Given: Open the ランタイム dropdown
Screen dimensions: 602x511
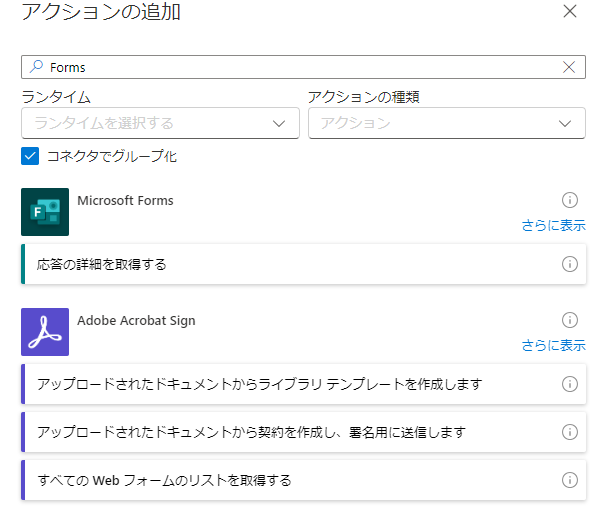Looking at the screenshot, I should (160, 123).
